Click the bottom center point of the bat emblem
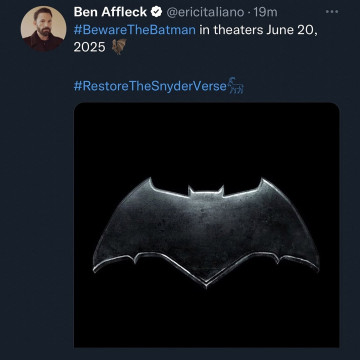Viewport: 360px width, 360px height. tap(206, 285)
